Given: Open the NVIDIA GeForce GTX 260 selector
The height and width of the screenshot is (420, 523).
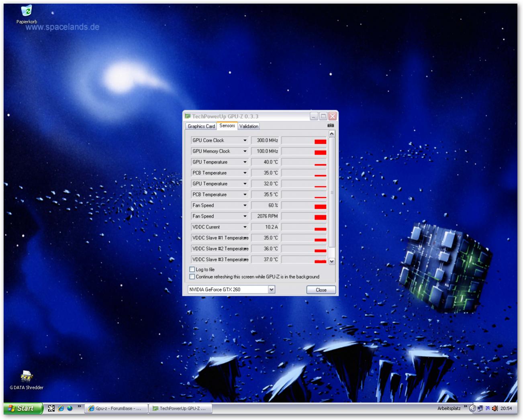Looking at the screenshot, I should (x=231, y=290).
